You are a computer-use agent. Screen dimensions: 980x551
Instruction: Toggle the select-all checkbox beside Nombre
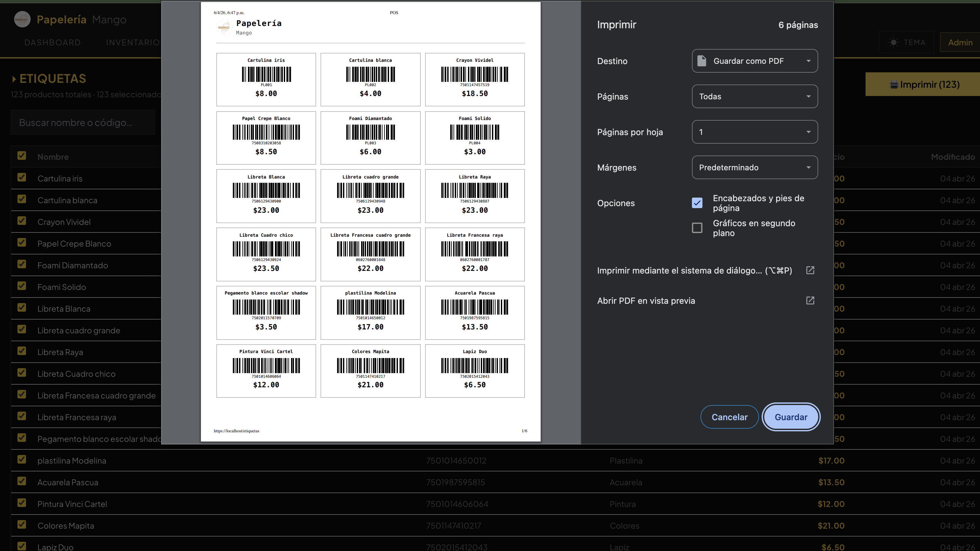22,156
